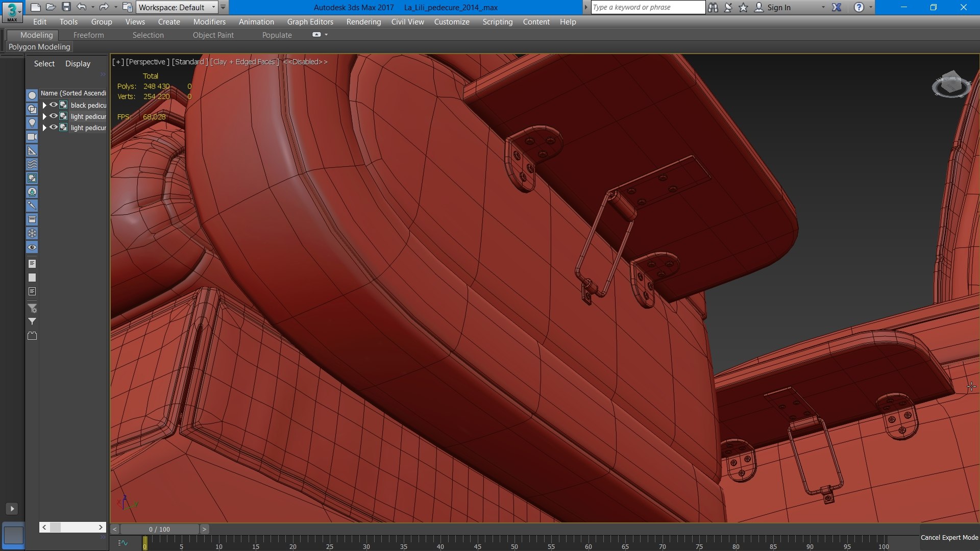The width and height of the screenshot is (980, 551).
Task: Toggle Display Helpers ruler filter
Action: [x=32, y=151]
